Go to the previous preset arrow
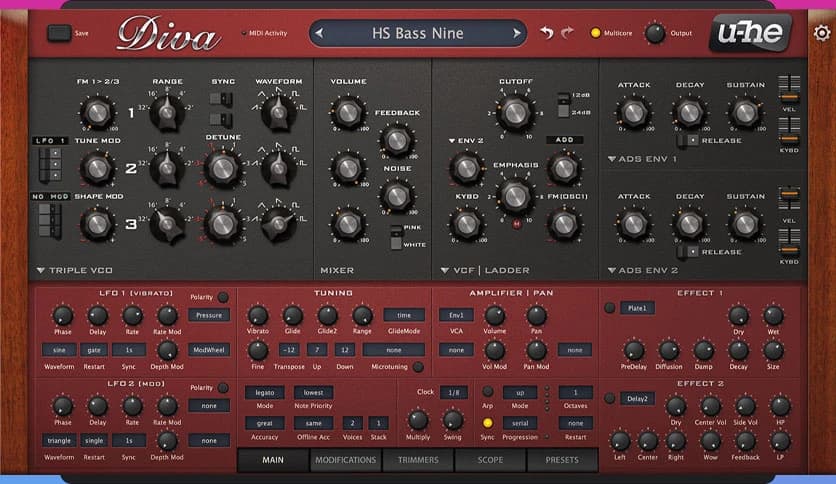The height and width of the screenshot is (484, 836). [x=319, y=33]
